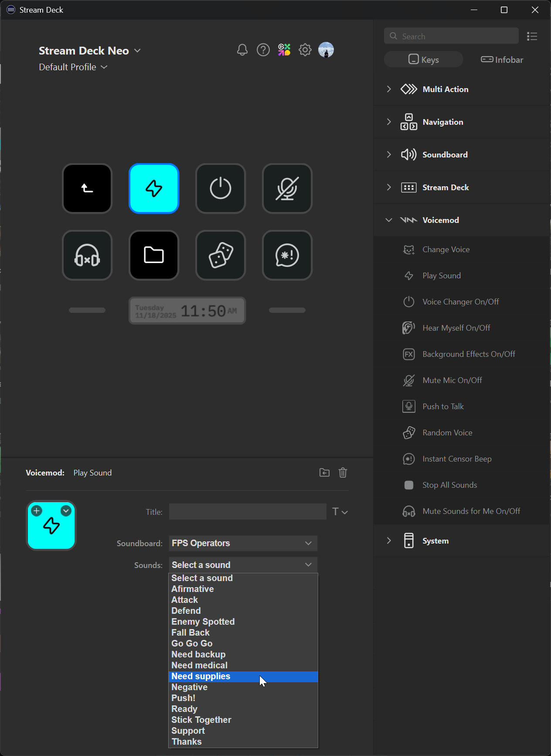Click the left touch bar under the keys
The height and width of the screenshot is (756, 551).
(x=87, y=310)
